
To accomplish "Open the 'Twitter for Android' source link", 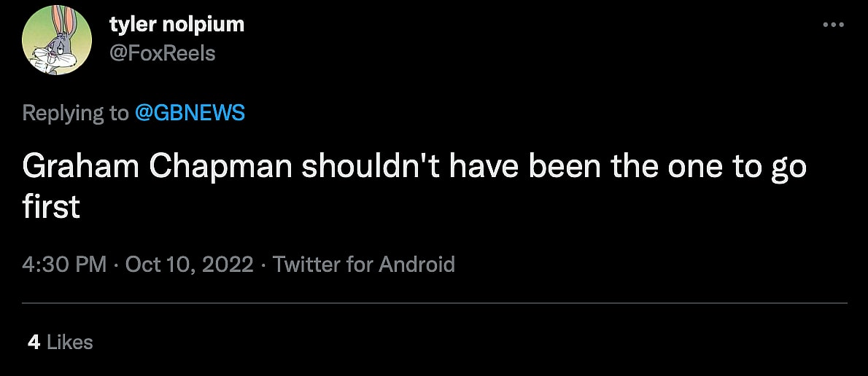I will (363, 264).
